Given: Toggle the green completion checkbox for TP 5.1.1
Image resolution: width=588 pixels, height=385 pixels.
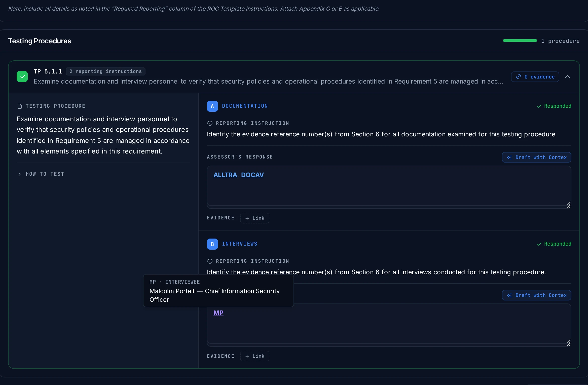Looking at the screenshot, I should 22,76.
